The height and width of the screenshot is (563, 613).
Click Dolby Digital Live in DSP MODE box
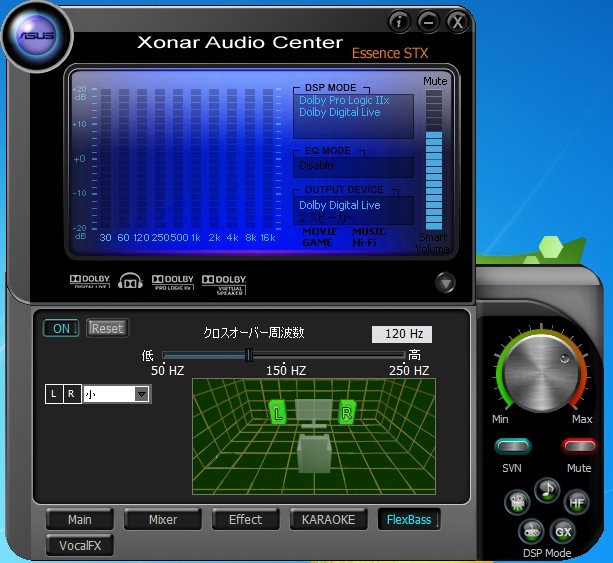(x=340, y=113)
